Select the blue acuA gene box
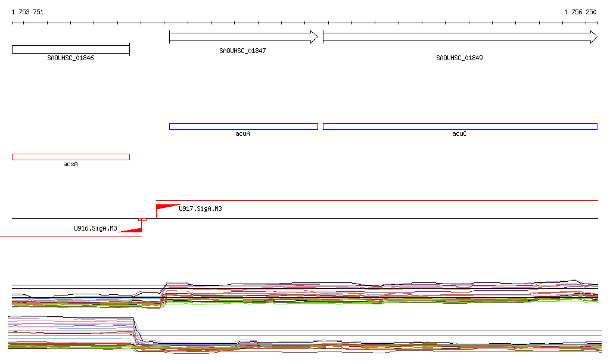The image size is (610, 364). pos(243,126)
